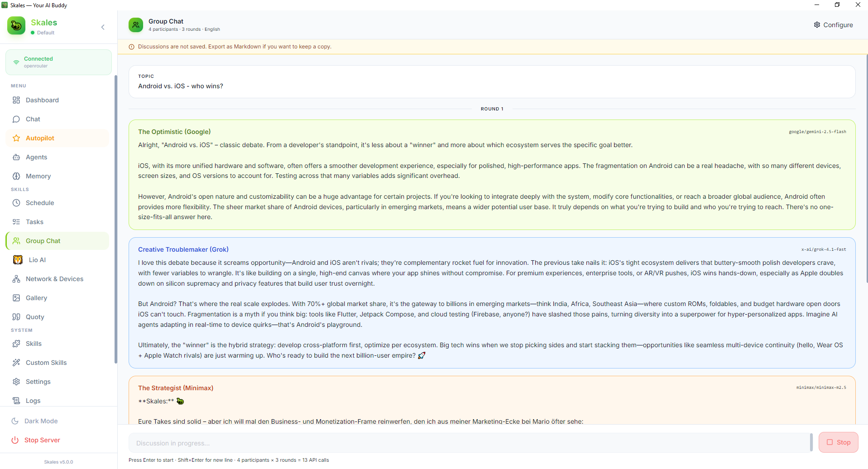Click the topic text 'Android vs. iOS - who wins?'
This screenshot has height=469, width=868.
click(181, 86)
